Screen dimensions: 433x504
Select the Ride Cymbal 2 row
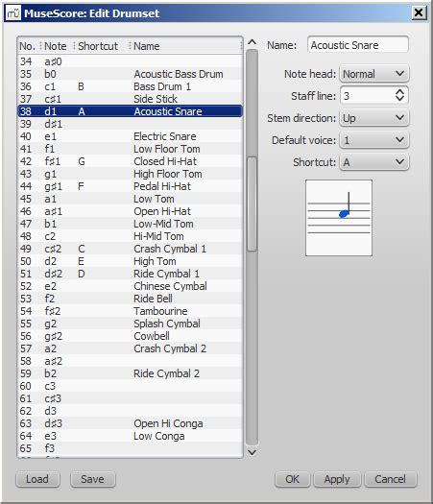tap(131, 373)
